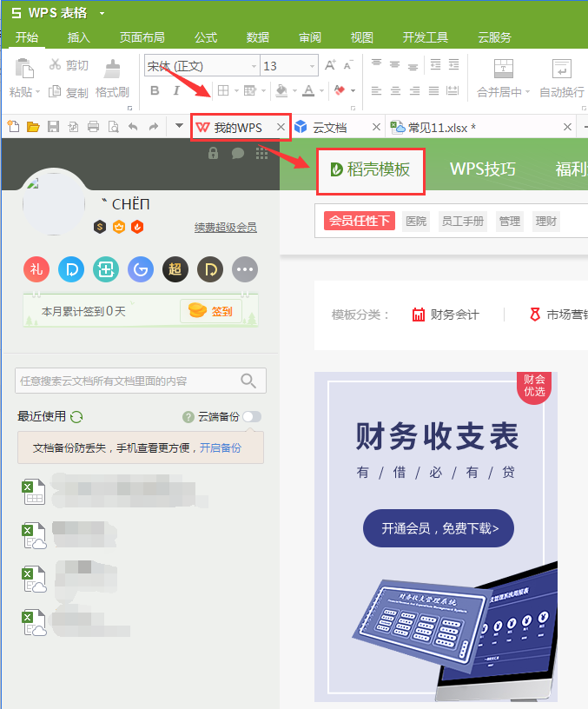The image size is (588, 709).
Task: Toggle Bold formatting
Action: coord(155,91)
